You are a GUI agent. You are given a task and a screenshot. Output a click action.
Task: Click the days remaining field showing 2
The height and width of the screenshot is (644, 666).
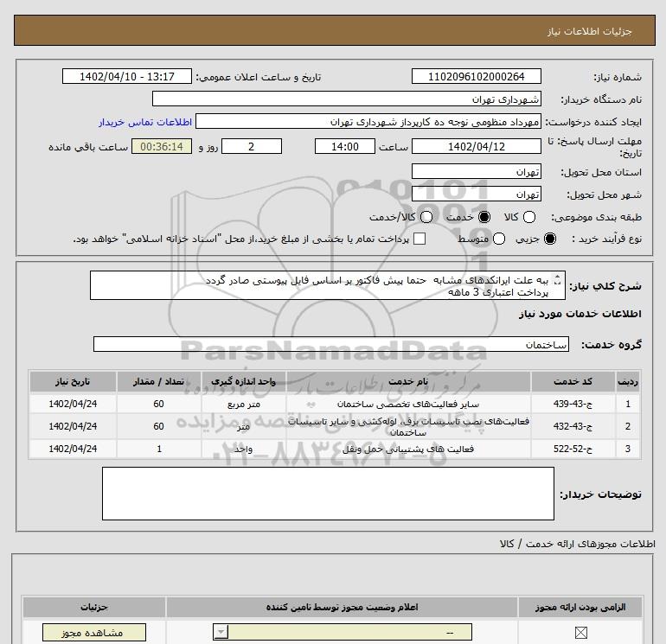(x=252, y=146)
